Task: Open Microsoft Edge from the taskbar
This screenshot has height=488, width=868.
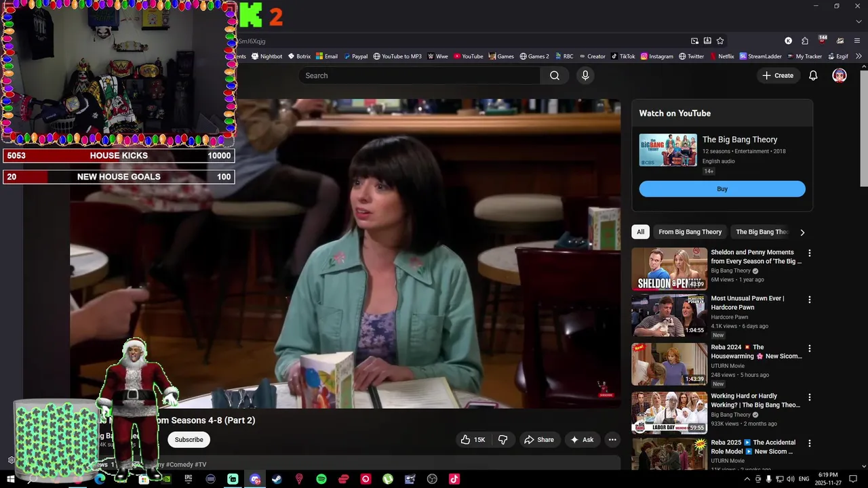Action: click(100, 479)
